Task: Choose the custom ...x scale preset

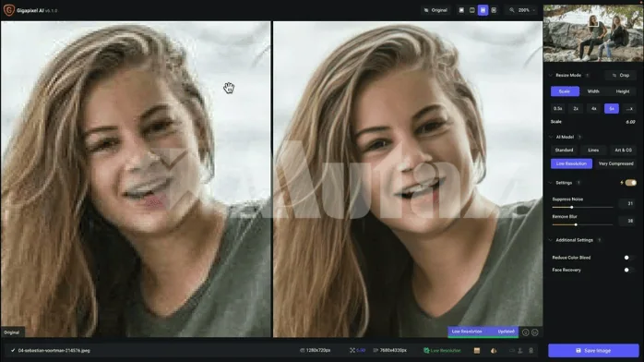Action: pyautogui.click(x=629, y=108)
